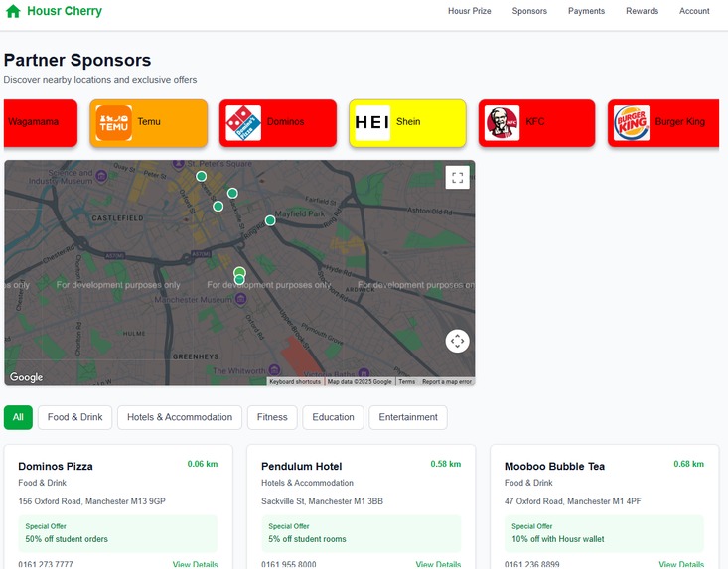Click the Shein logo image
728x569 pixels.
(x=372, y=123)
